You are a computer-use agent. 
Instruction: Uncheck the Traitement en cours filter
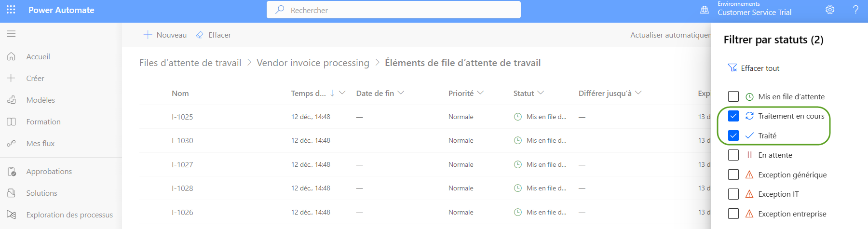coord(733,116)
